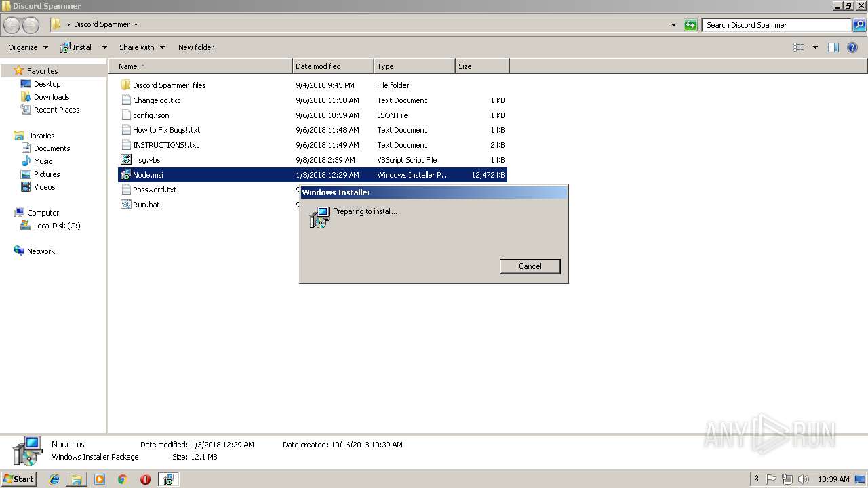Open the Organize dropdown menu
868x488 pixels.
pos(28,47)
